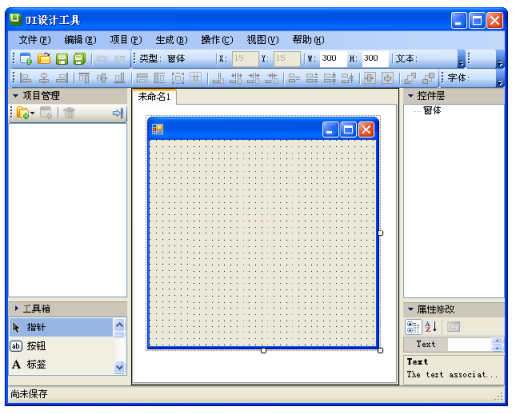This screenshot has height=414, width=516.
Task: Click the align vertical middles icon
Action: [x=102, y=78]
